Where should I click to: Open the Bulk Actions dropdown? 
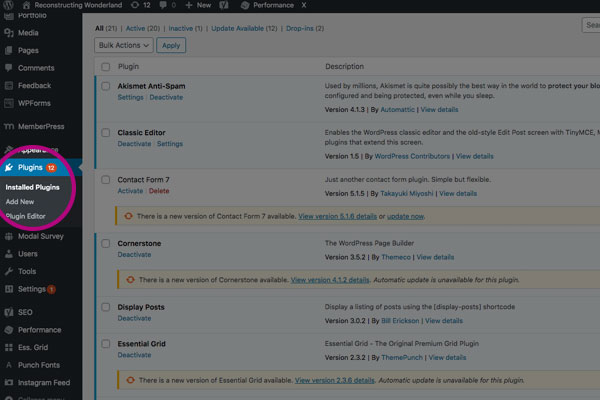pos(124,45)
